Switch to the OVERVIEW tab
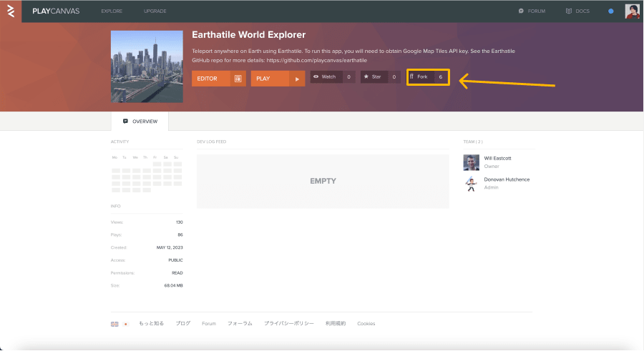The height and width of the screenshot is (351, 644). pos(140,122)
